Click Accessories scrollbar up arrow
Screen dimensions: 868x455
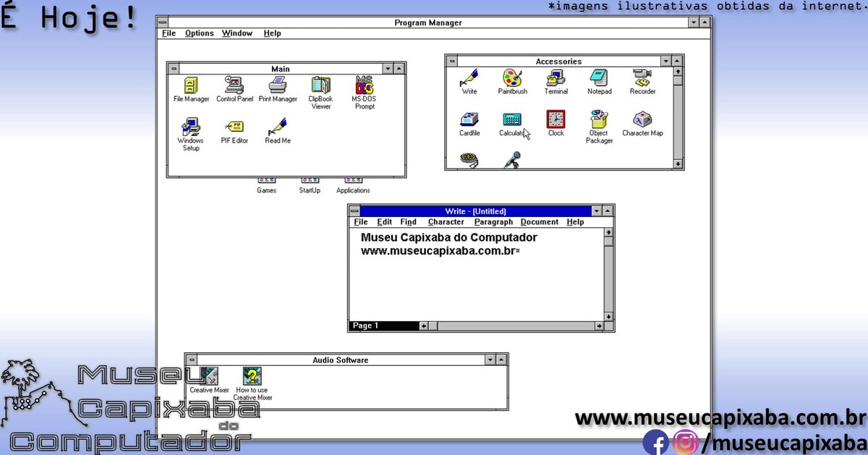point(678,72)
